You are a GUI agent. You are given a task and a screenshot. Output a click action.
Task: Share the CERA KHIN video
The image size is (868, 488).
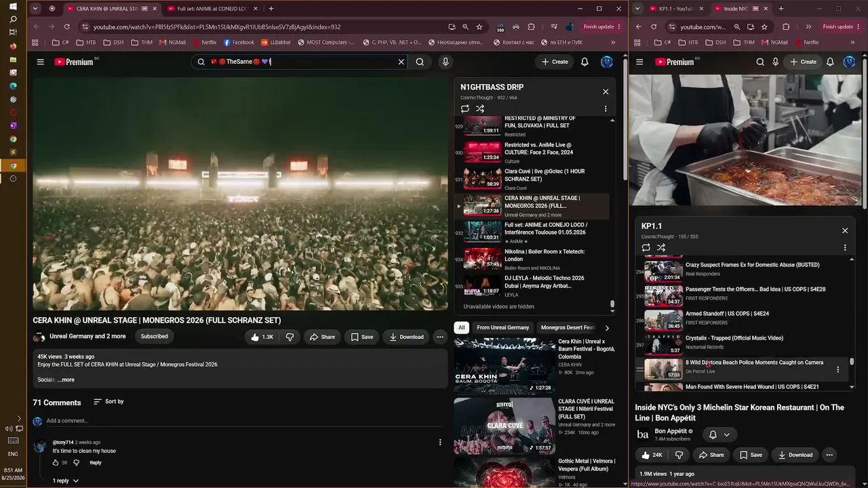coord(323,337)
